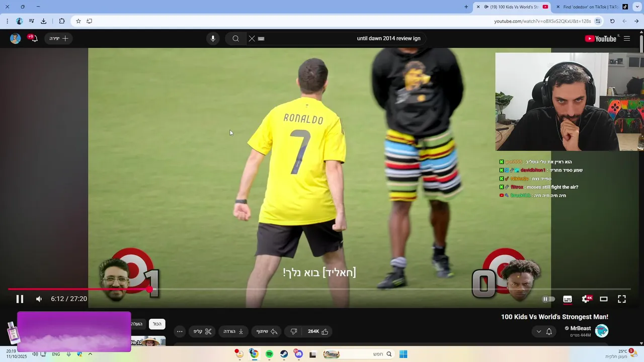Open the tab search dropdown

[637, 7]
